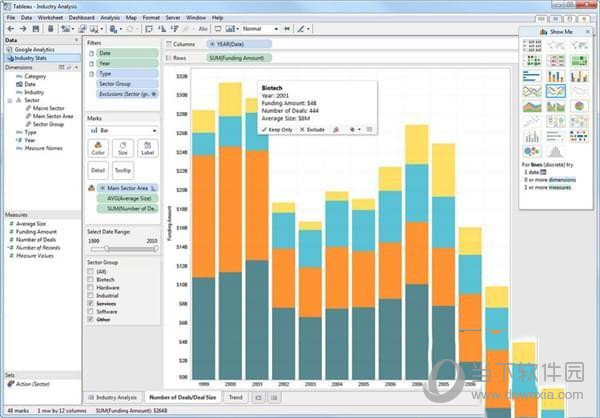Click the Swap rows and columns toolbar icon
Screen dimensions: 600x418
[149, 29]
